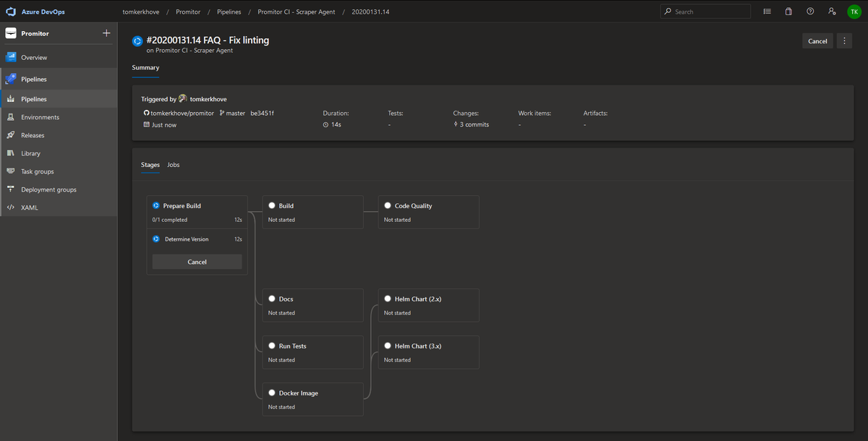Click the Run Tests stage status icon
868x441 pixels.
pyautogui.click(x=271, y=346)
